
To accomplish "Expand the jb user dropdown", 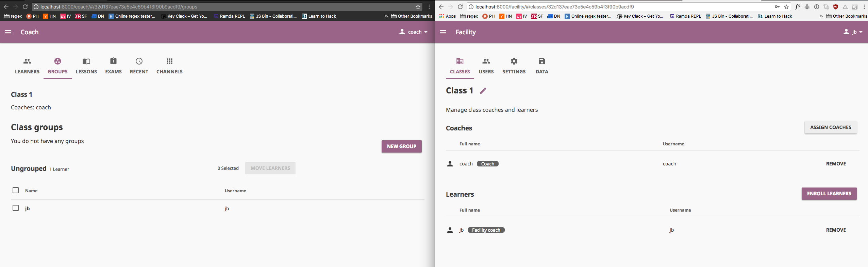I will click(853, 32).
